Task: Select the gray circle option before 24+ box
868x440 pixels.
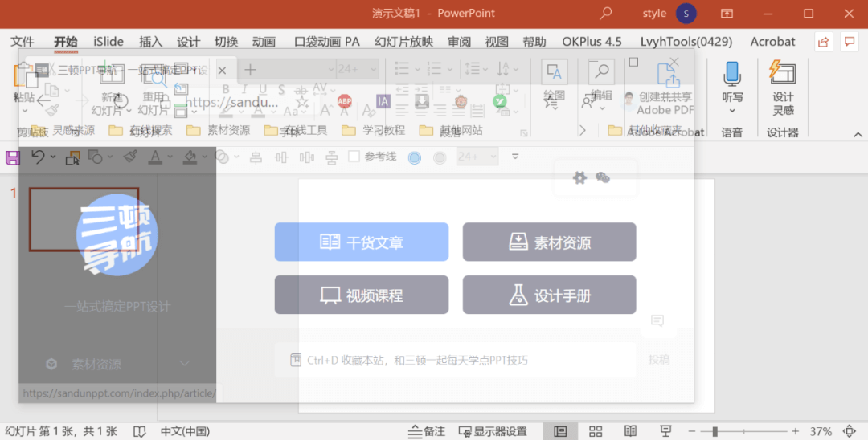Action: pyautogui.click(x=440, y=158)
